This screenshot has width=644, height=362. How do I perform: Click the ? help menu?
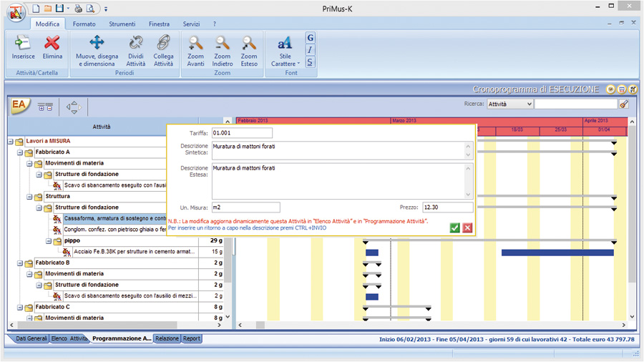click(x=215, y=24)
